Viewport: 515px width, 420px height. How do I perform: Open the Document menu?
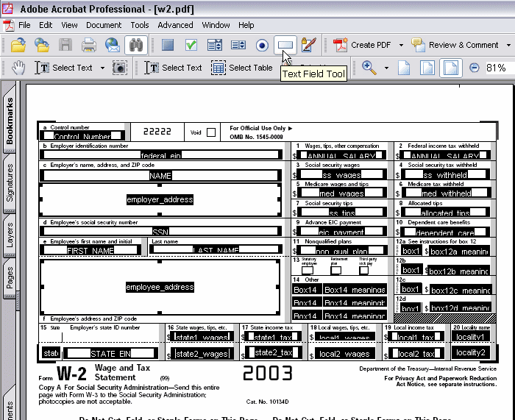click(x=104, y=25)
